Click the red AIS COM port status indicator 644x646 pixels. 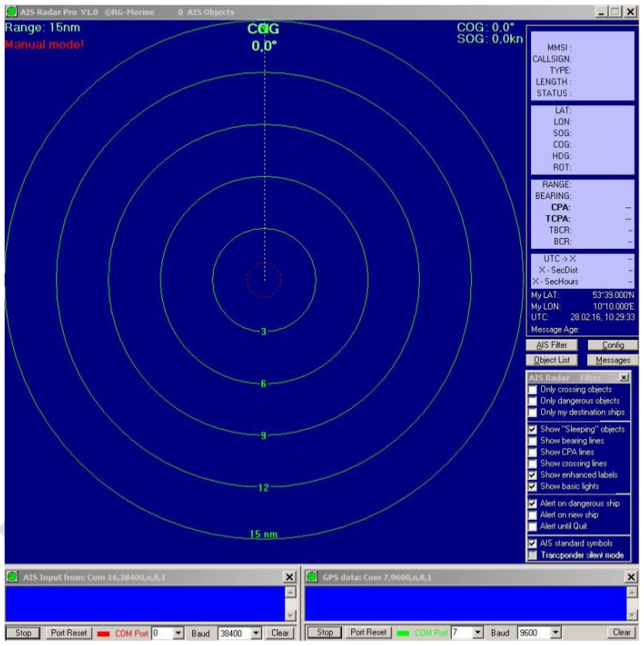click(x=103, y=634)
